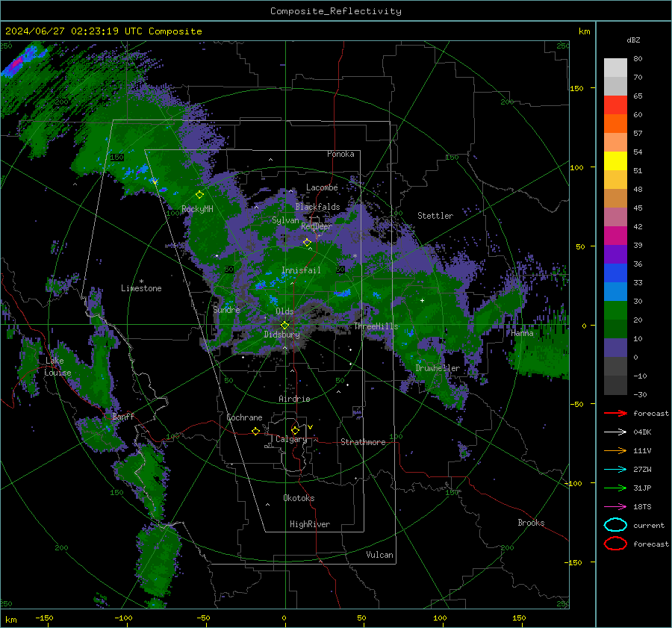Click the Brooks town label
Screen dimensions: 672x628
(531, 523)
